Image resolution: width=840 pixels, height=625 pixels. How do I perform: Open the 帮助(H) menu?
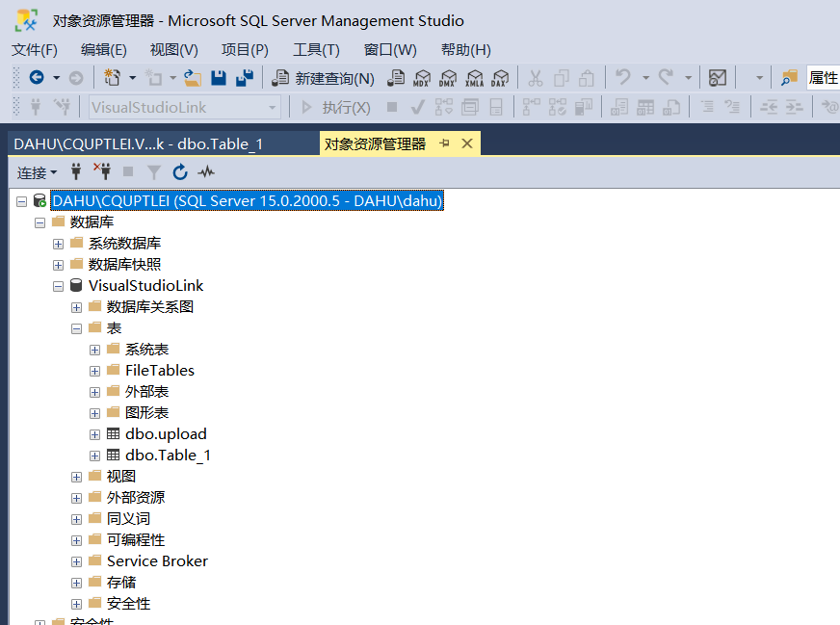pyautogui.click(x=465, y=50)
